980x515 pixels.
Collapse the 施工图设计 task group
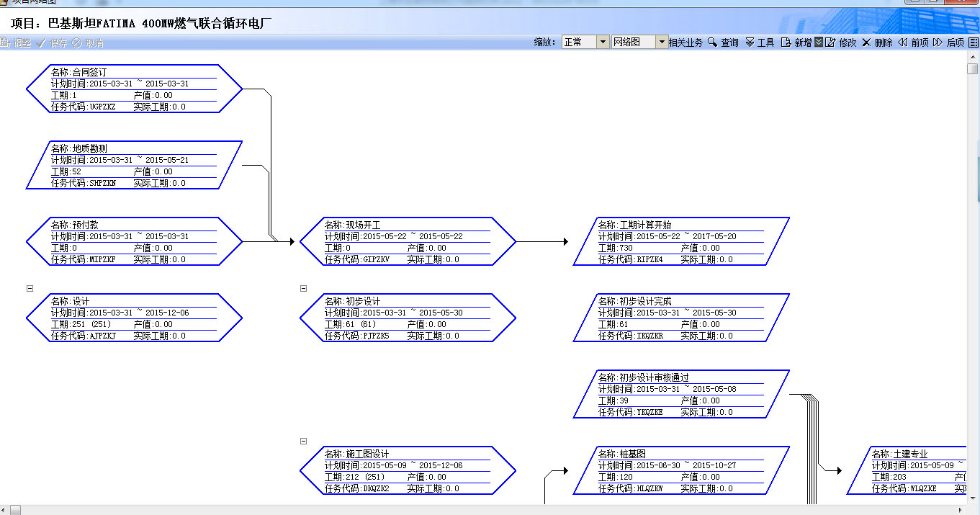coord(303,441)
